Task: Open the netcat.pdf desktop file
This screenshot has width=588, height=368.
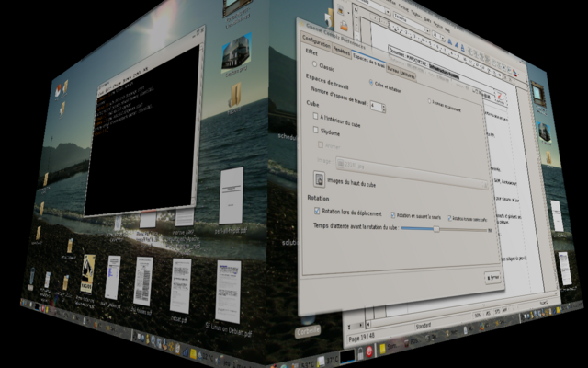Action: tap(180, 286)
